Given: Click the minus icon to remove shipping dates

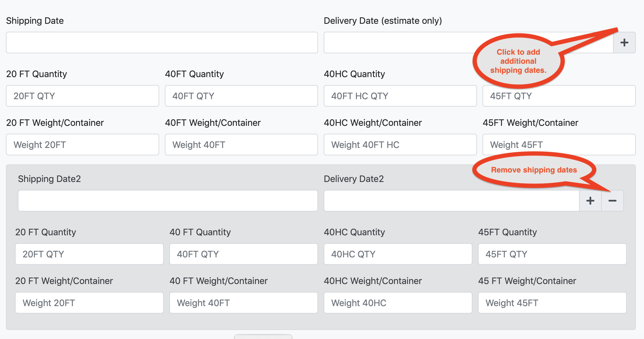Looking at the screenshot, I should coord(613,201).
